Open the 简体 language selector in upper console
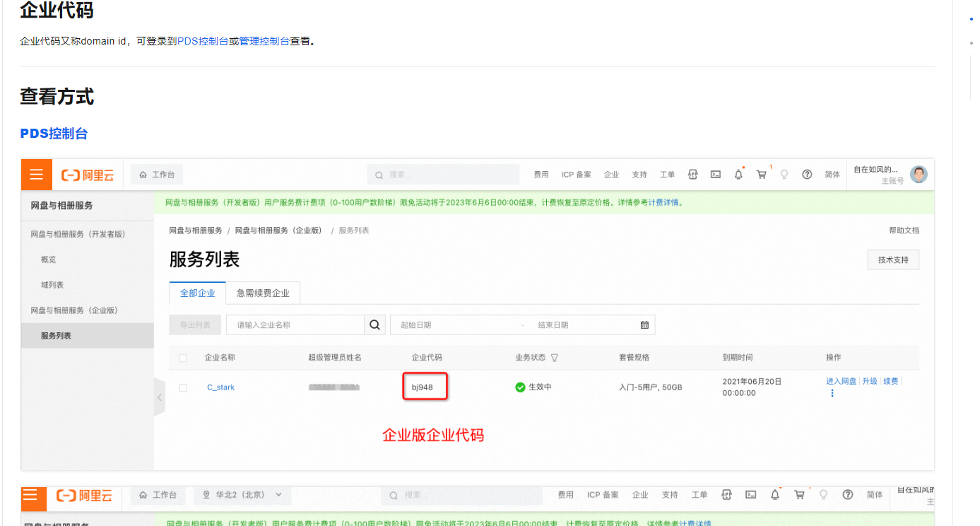980x526 pixels. (x=832, y=175)
